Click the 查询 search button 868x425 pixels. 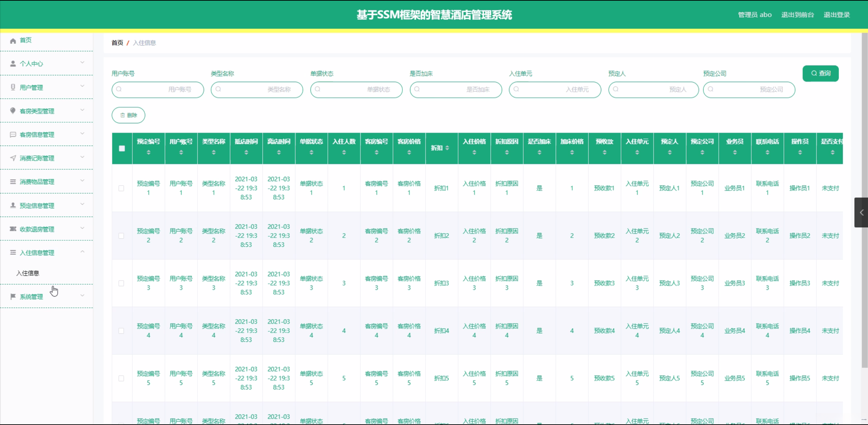click(x=820, y=73)
